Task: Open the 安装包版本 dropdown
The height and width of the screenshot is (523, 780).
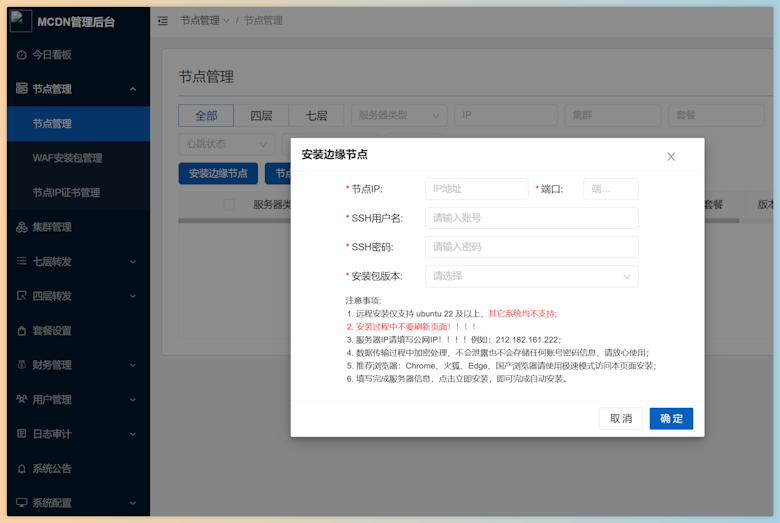Action: pyautogui.click(x=531, y=276)
